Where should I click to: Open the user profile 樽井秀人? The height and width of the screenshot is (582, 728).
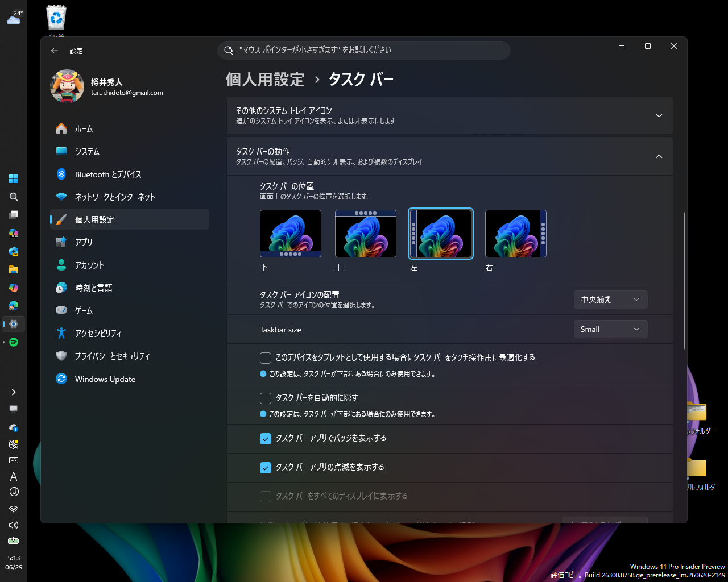(x=108, y=86)
